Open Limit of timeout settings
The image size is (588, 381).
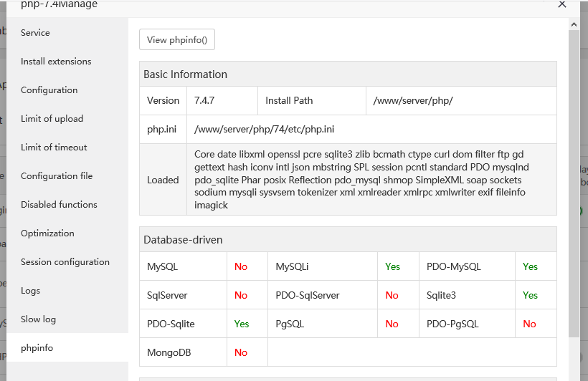(54, 148)
